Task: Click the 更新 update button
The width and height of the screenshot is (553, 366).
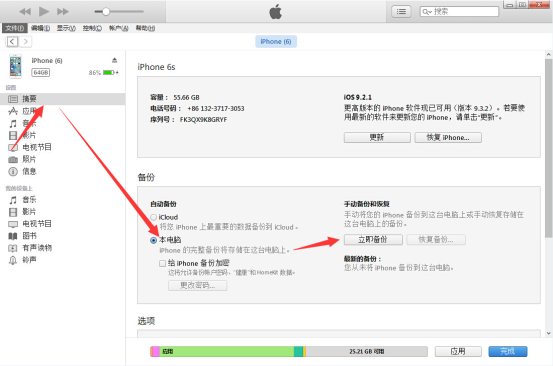Action: click(x=377, y=138)
